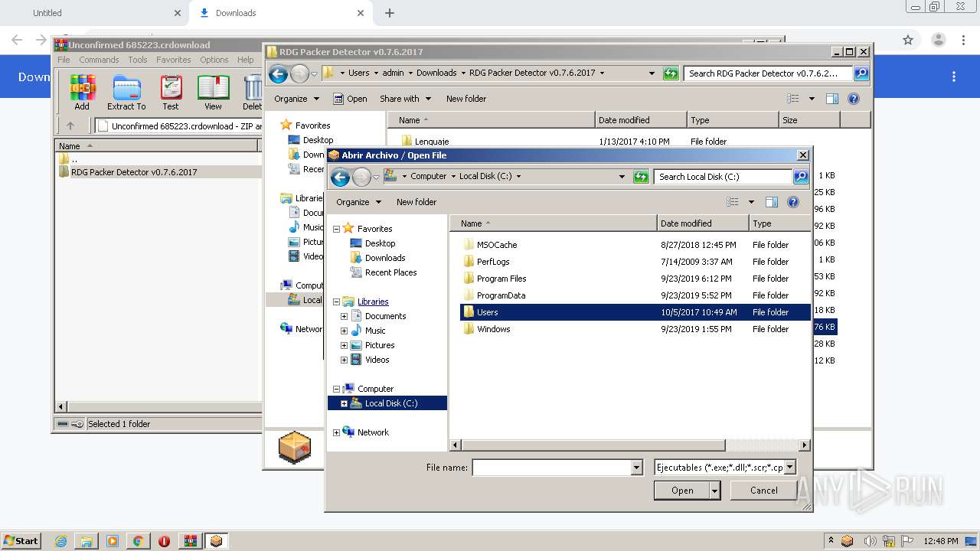
Task: Click WinRAR icon in taskbar
Action: [190, 541]
